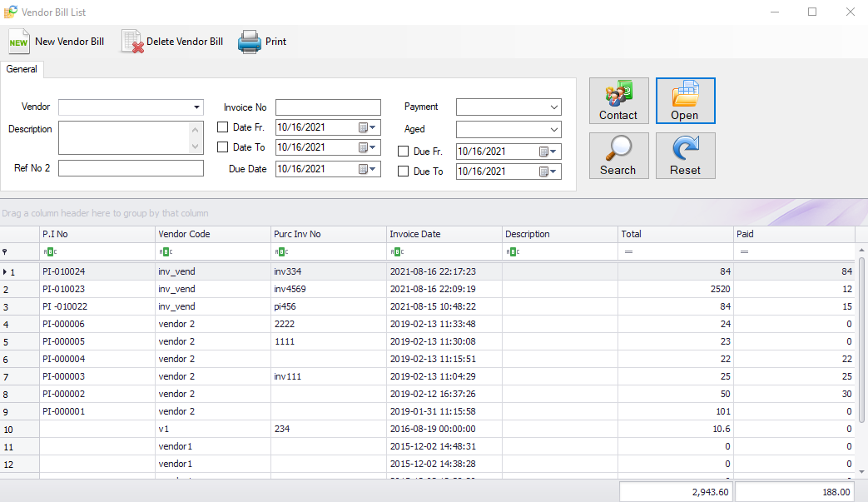Click the Invoice No input field
868x502 pixels.
click(x=328, y=107)
